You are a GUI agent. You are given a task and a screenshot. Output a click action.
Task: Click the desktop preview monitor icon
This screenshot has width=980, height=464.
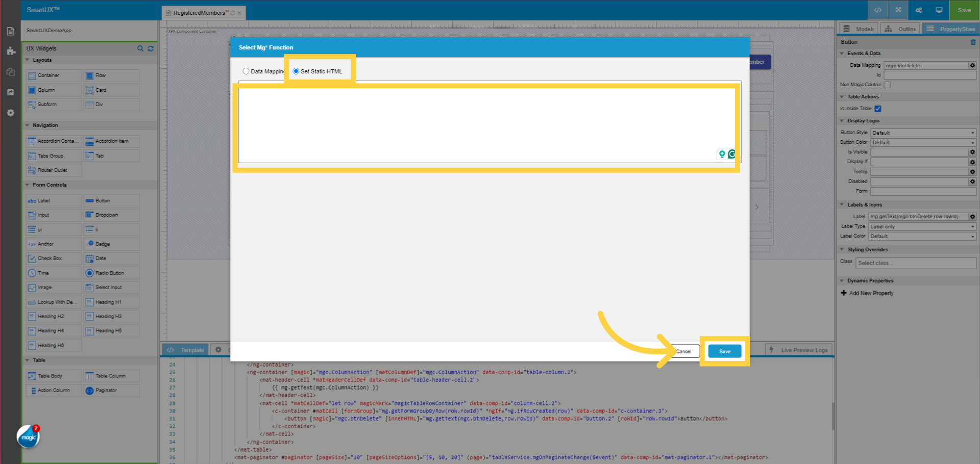coord(939,10)
